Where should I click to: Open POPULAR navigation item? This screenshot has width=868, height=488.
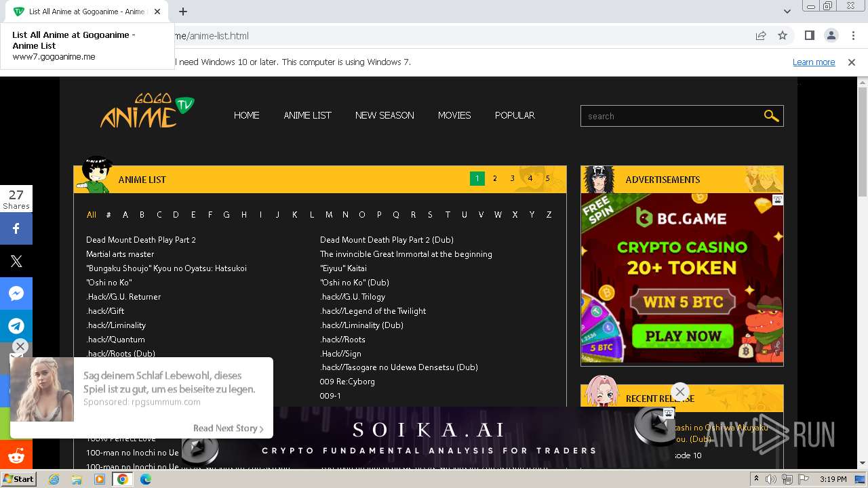(515, 115)
